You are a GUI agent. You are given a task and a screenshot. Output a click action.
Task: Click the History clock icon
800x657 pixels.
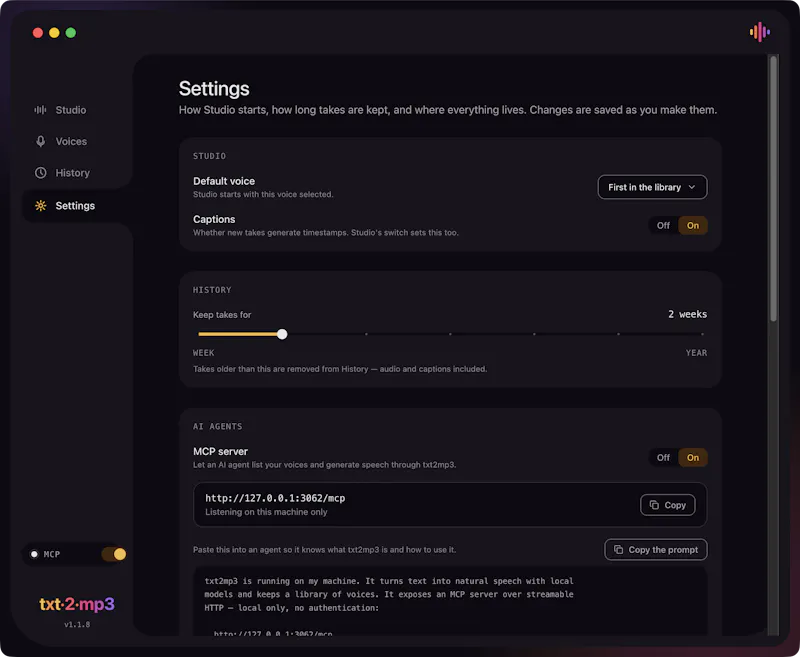coord(41,173)
